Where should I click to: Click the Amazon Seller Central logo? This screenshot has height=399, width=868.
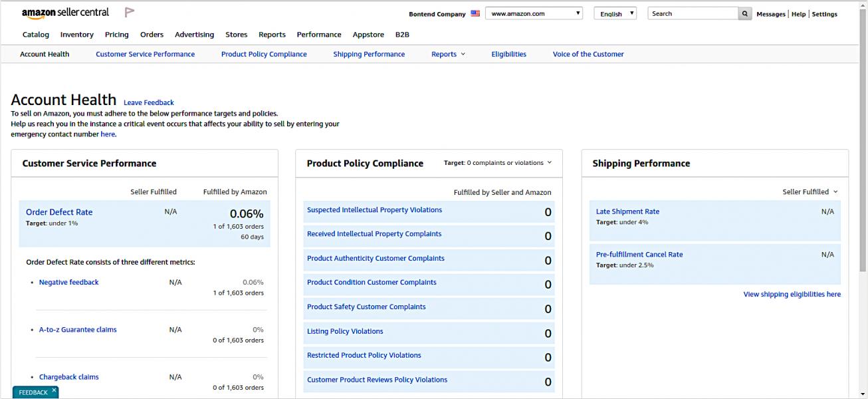pyautogui.click(x=65, y=13)
